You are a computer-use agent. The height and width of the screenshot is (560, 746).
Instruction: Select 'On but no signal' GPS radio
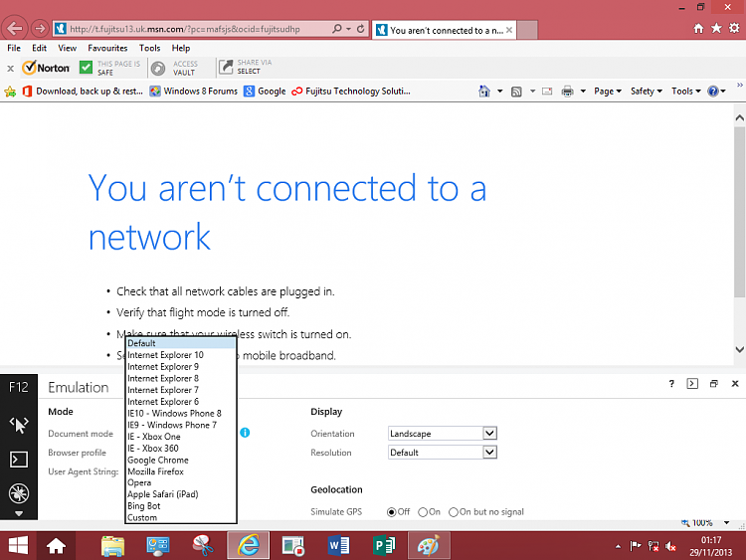454,512
